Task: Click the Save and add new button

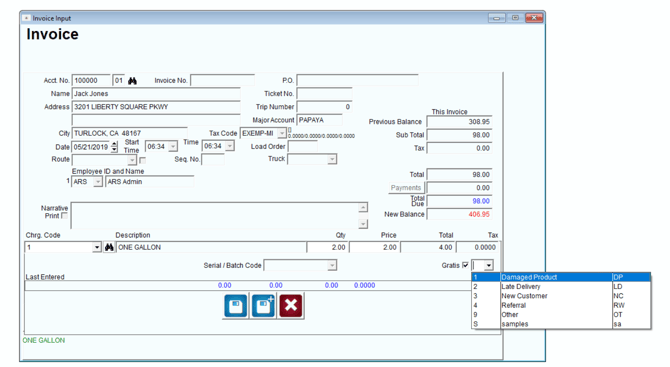Action: pos(263,306)
